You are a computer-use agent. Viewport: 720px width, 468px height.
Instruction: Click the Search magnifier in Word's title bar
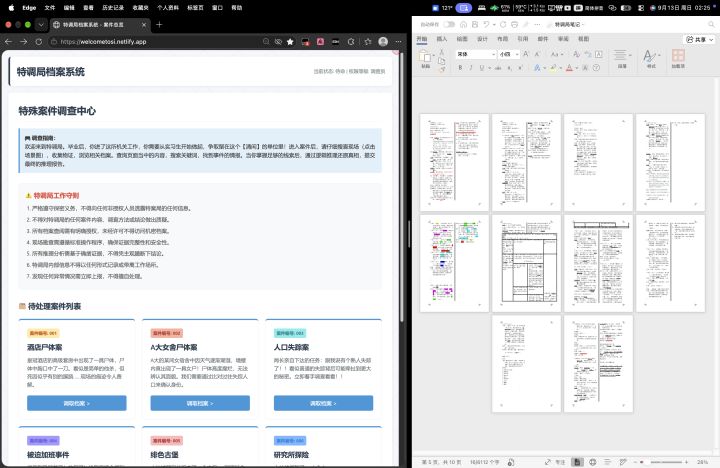[x=711, y=24]
